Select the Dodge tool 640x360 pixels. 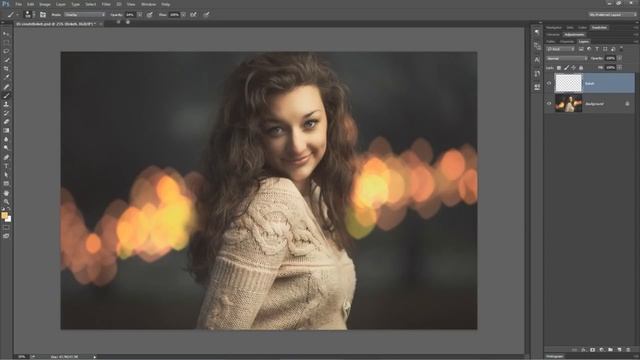[x=6, y=148]
